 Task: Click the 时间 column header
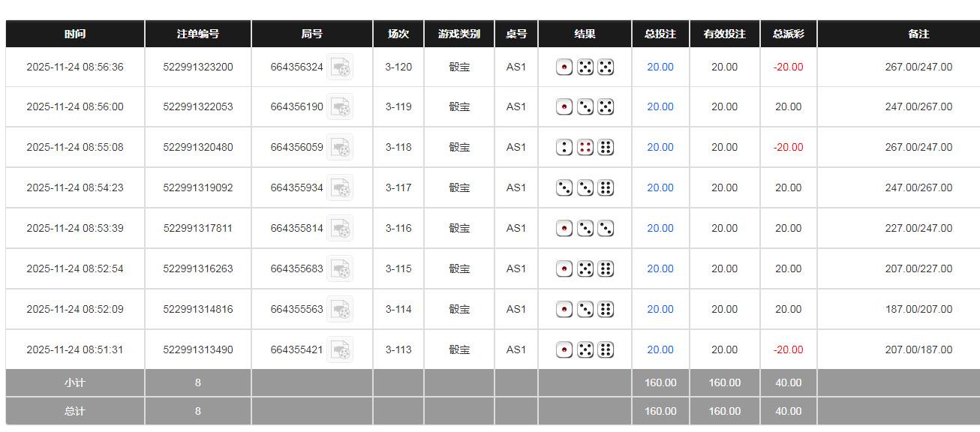75,34
